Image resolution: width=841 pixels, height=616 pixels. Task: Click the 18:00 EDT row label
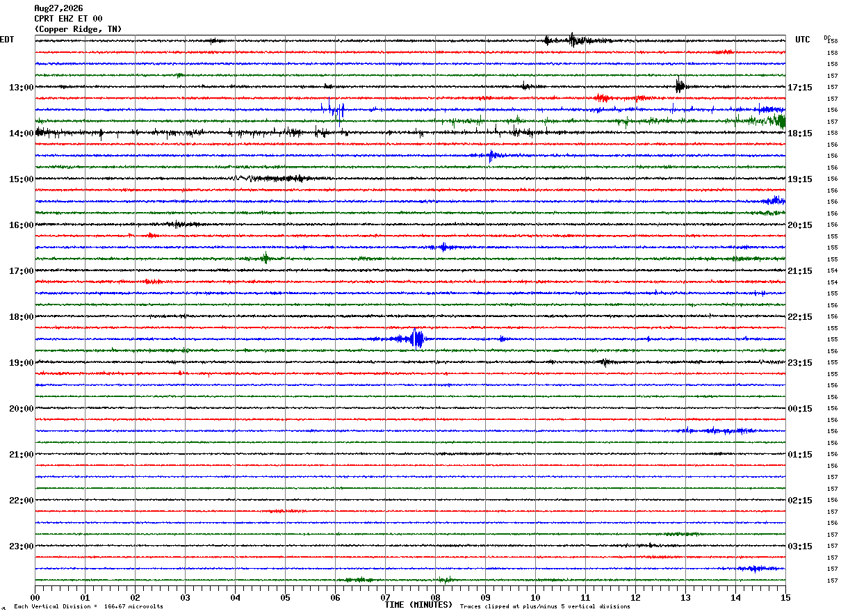pos(22,317)
